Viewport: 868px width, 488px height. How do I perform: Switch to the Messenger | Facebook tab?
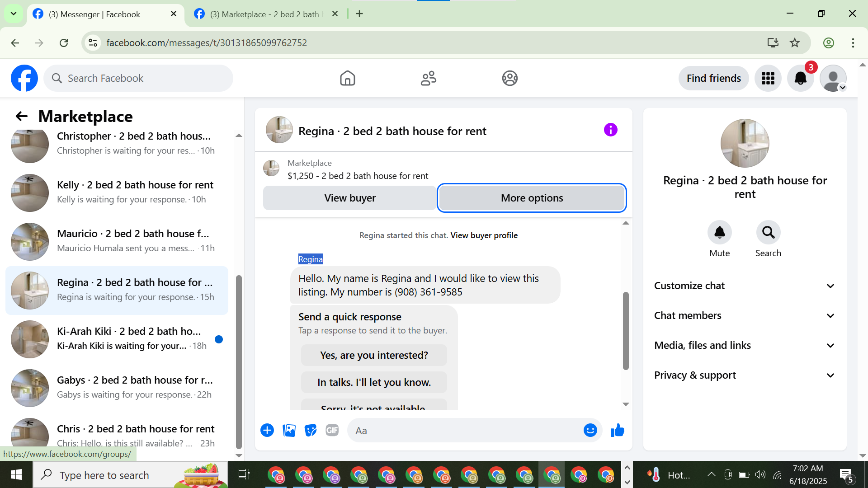tap(106, 14)
